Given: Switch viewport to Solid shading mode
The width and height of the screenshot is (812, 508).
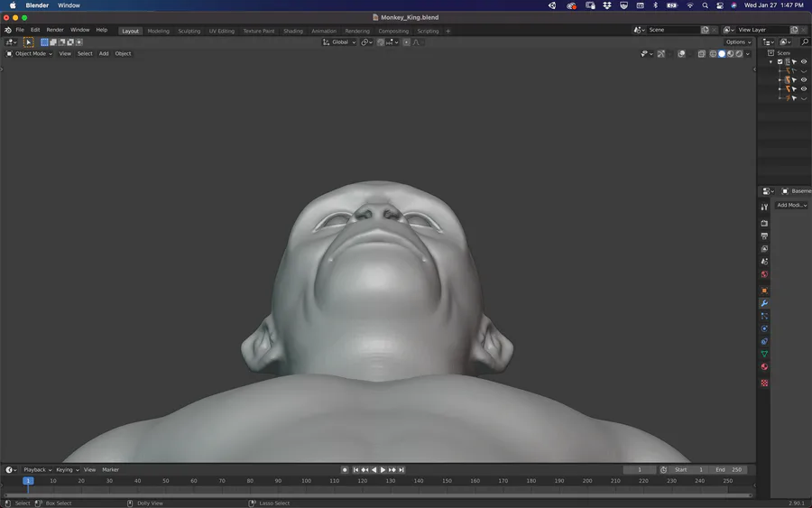Looking at the screenshot, I should 722,53.
